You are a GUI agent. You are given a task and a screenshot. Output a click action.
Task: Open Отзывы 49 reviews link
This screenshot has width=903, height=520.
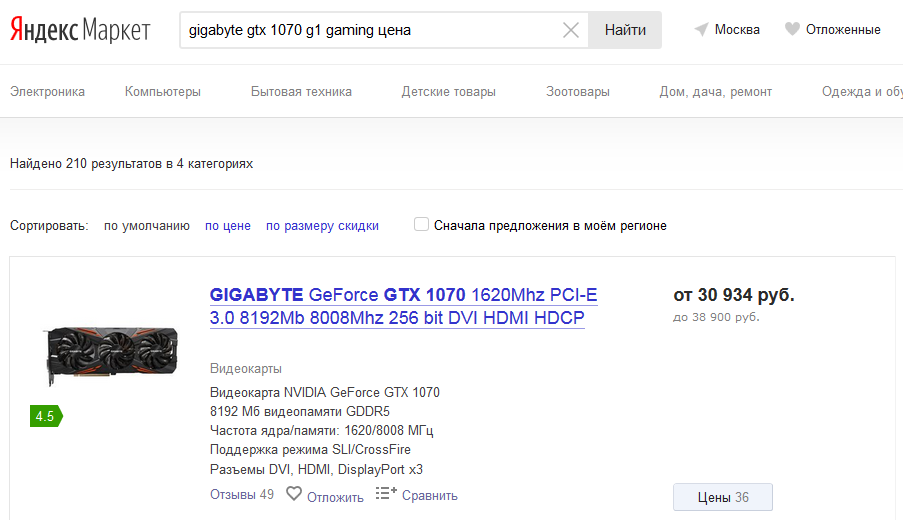242,495
